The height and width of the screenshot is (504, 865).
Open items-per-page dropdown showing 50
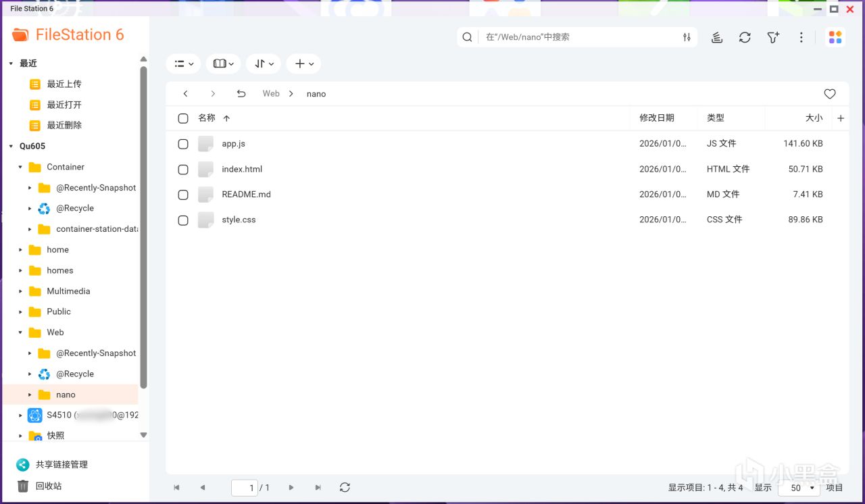[x=799, y=488]
